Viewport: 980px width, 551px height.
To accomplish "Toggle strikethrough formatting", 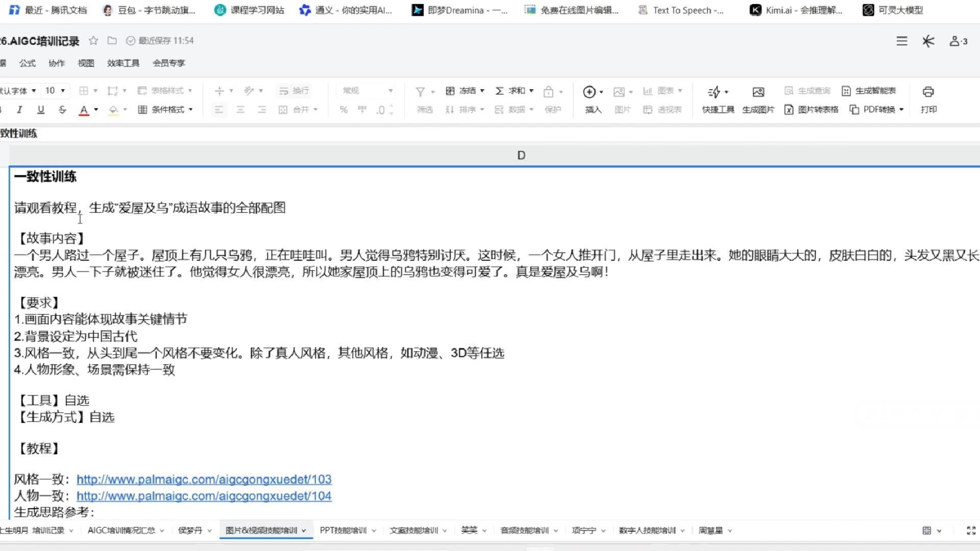I will (x=62, y=109).
